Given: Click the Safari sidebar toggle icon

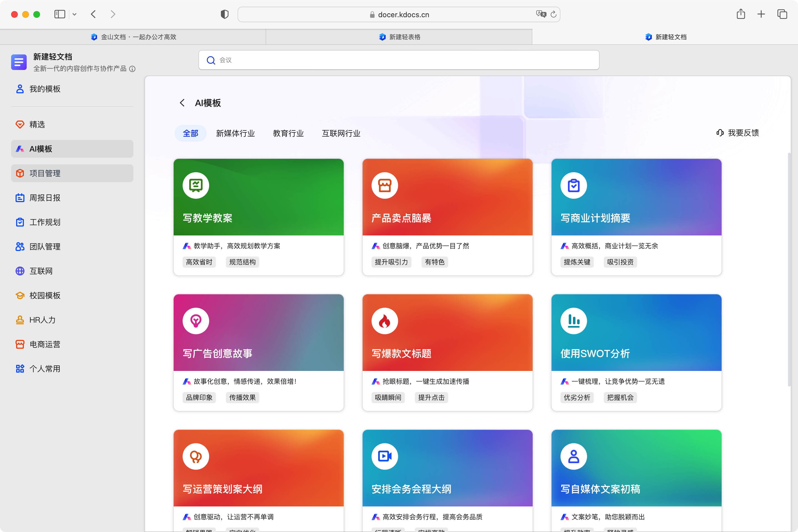Looking at the screenshot, I should click(60, 14).
